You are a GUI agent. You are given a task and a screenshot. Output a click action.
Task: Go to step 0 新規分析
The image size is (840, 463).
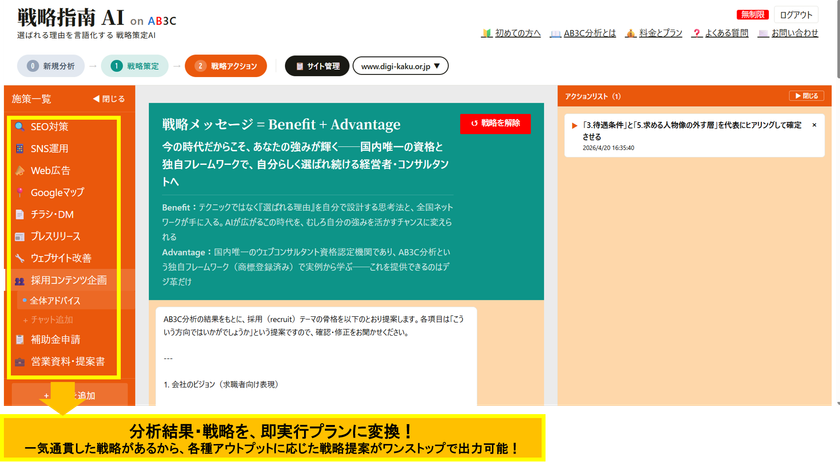click(x=51, y=66)
